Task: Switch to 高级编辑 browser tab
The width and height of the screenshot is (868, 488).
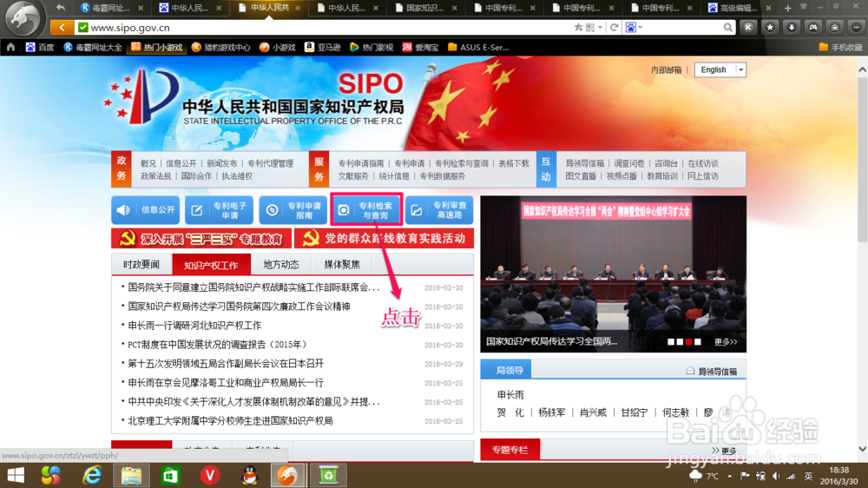Action: point(738,8)
